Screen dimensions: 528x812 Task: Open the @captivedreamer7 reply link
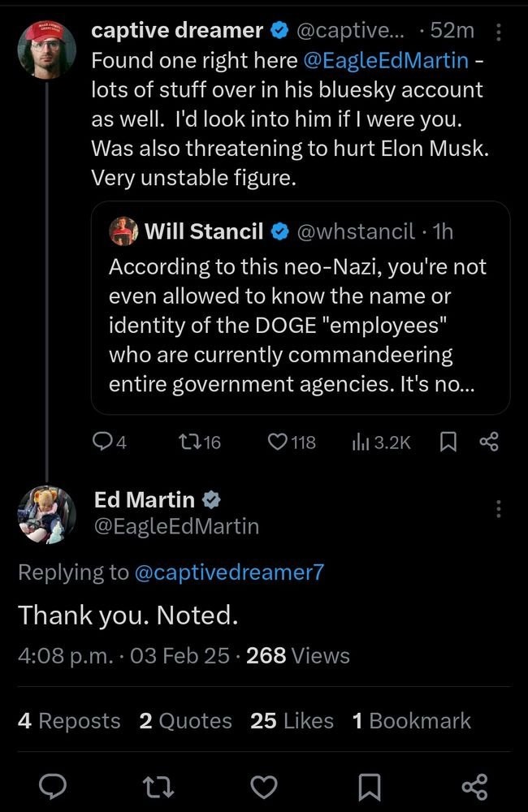click(228, 572)
